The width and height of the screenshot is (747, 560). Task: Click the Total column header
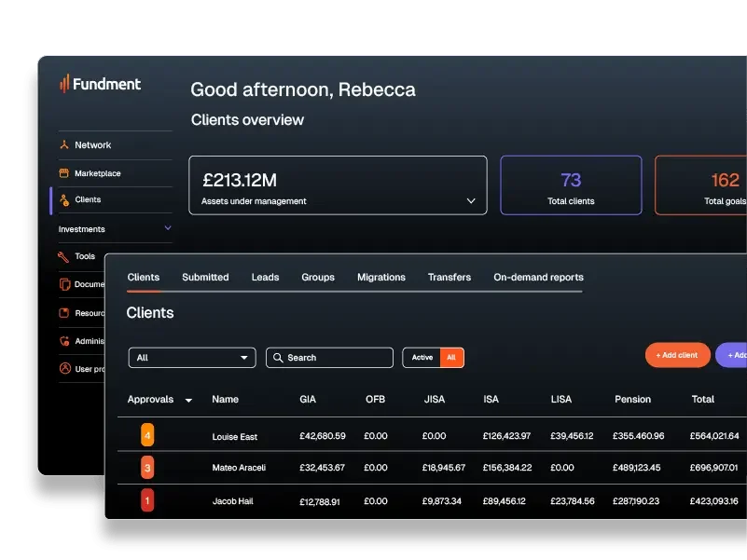click(702, 399)
